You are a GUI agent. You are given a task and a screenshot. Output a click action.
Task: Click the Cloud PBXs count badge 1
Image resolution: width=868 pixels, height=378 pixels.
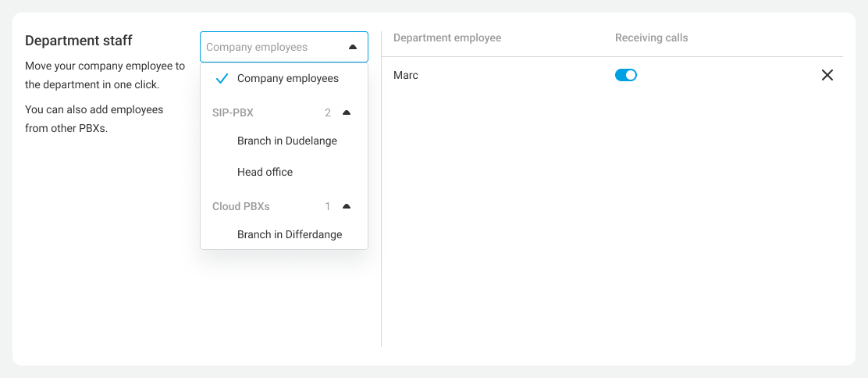tap(328, 206)
